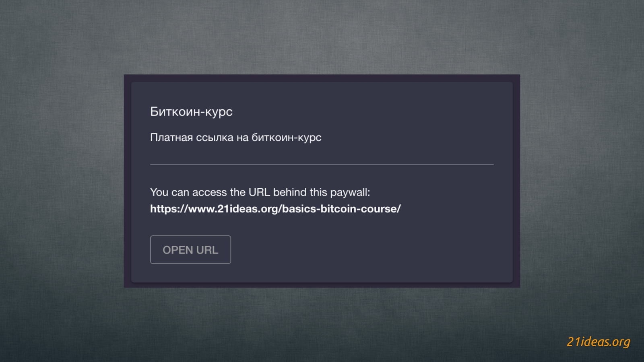Click the OPEN URL button

pos(190,250)
